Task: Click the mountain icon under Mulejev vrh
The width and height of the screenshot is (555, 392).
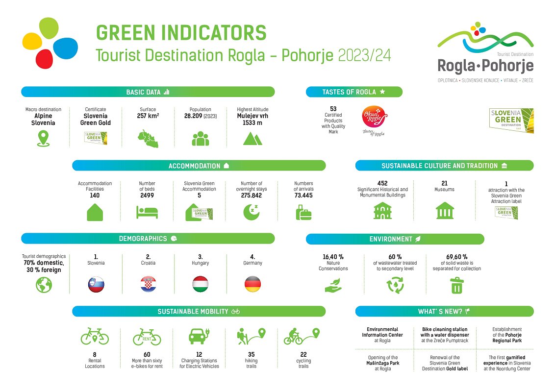Action: pyautogui.click(x=253, y=139)
